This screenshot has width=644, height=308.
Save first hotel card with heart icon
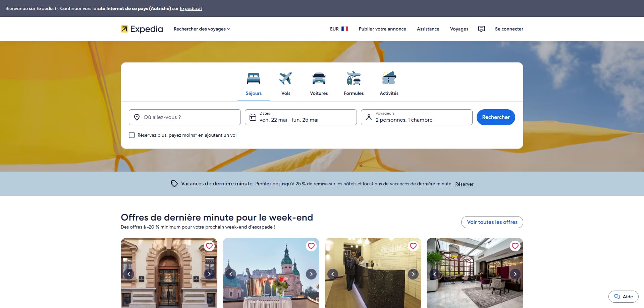coord(209,246)
